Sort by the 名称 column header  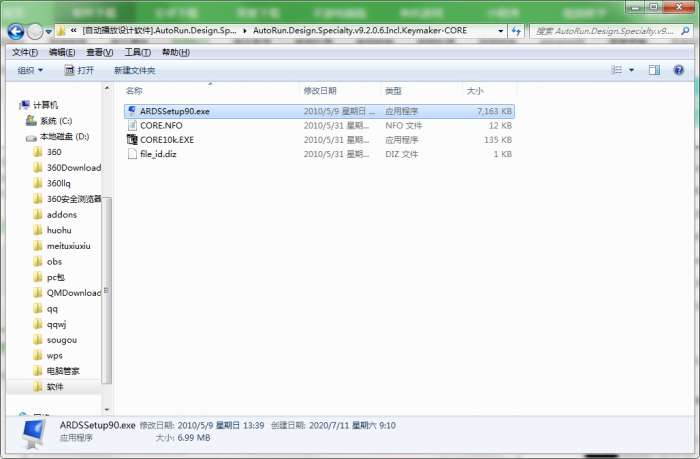pyautogui.click(x=210, y=91)
